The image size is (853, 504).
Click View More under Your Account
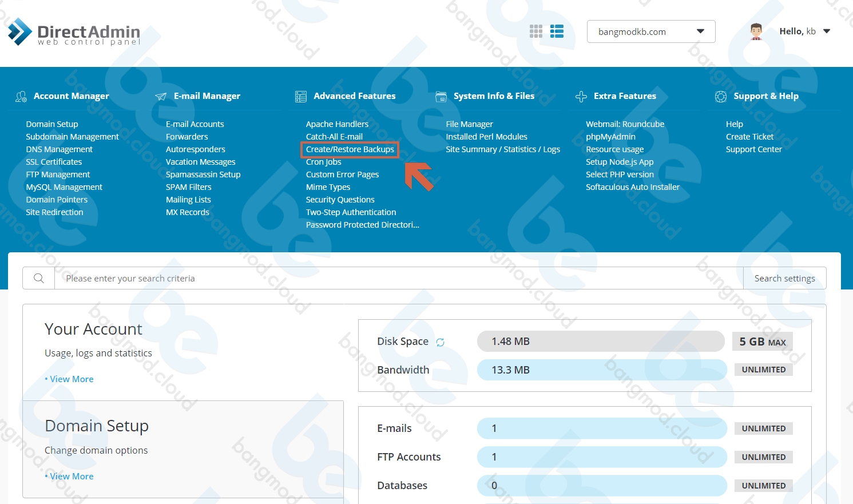click(x=72, y=379)
